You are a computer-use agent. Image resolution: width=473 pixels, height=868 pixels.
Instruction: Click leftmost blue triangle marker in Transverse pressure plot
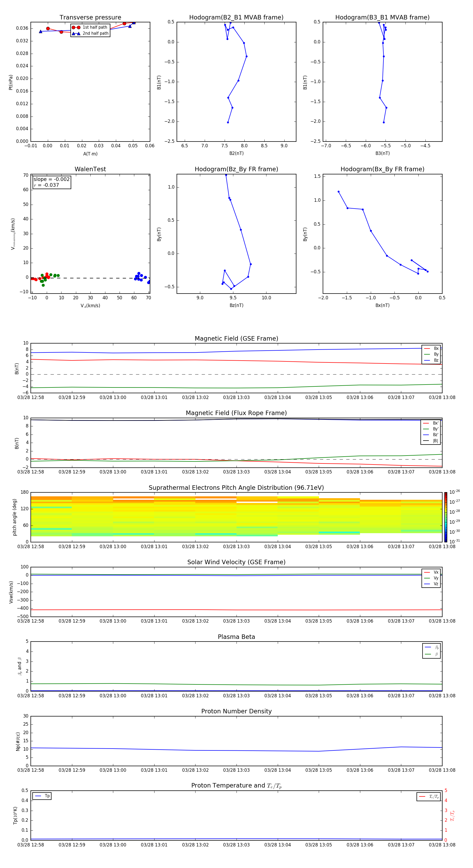click(x=40, y=31)
